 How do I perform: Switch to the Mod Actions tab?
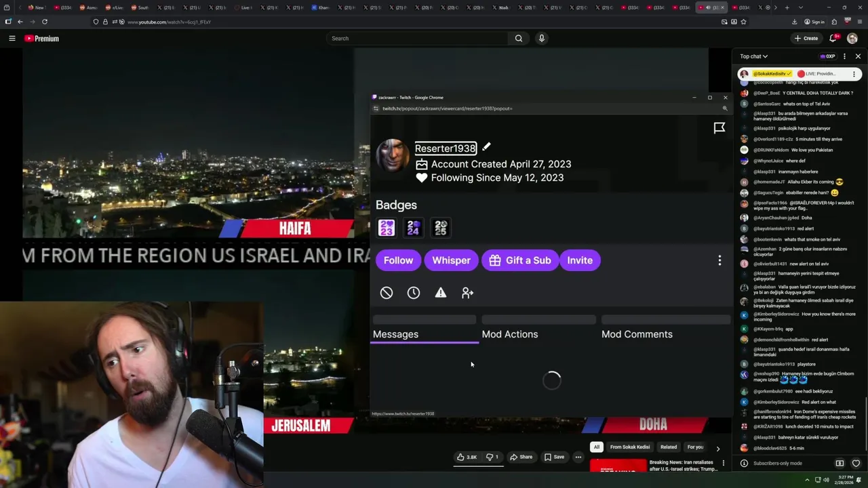[510, 334]
